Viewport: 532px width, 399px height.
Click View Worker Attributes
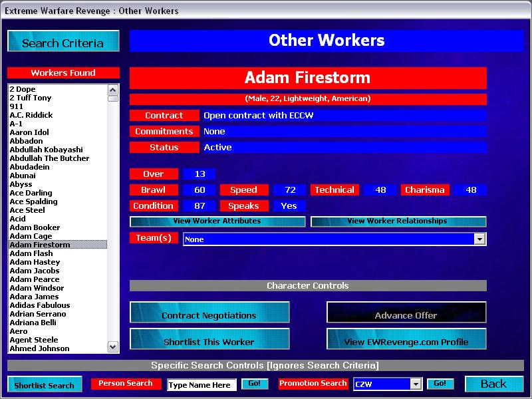(x=217, y=221)
